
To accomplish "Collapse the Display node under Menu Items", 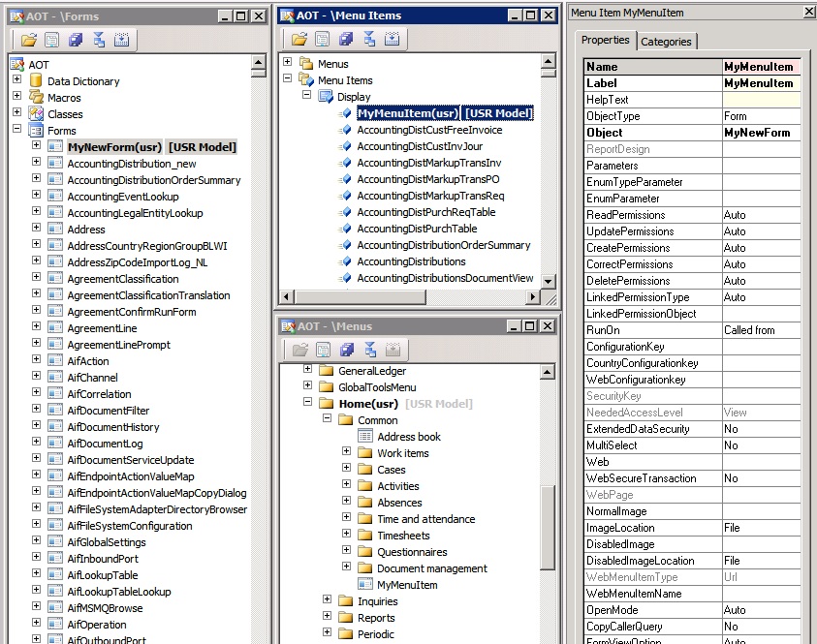I will (x=307, y=95).
